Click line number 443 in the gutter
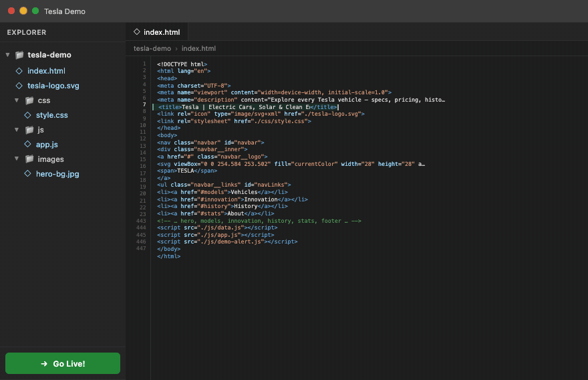This screenshot has height=380, width=588. click(141, 221)
